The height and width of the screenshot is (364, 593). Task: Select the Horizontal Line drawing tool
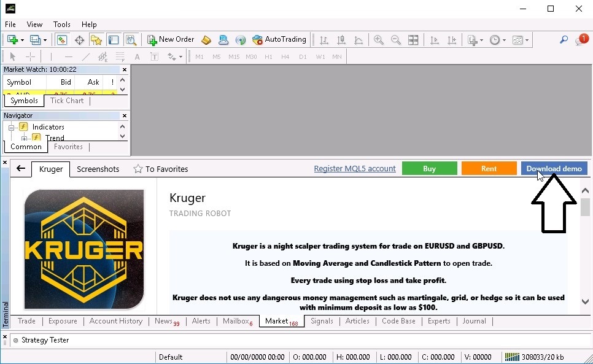click(x=69, y=56)
